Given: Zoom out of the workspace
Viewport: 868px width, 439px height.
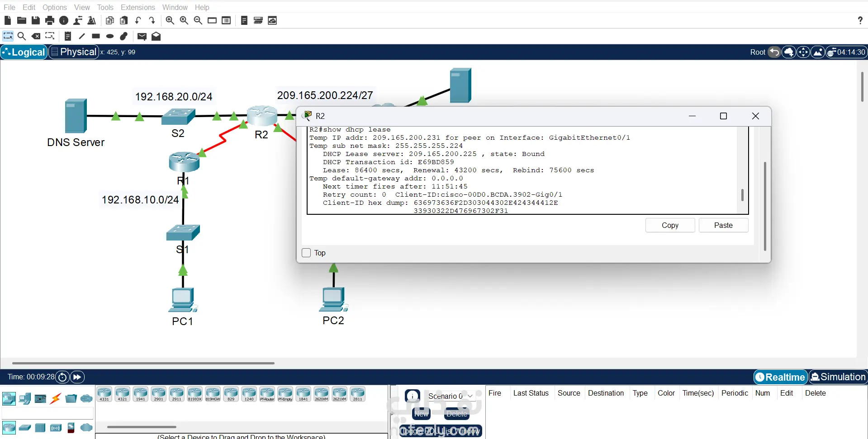Looking at the screenshot, I should (x=198, y=20).
